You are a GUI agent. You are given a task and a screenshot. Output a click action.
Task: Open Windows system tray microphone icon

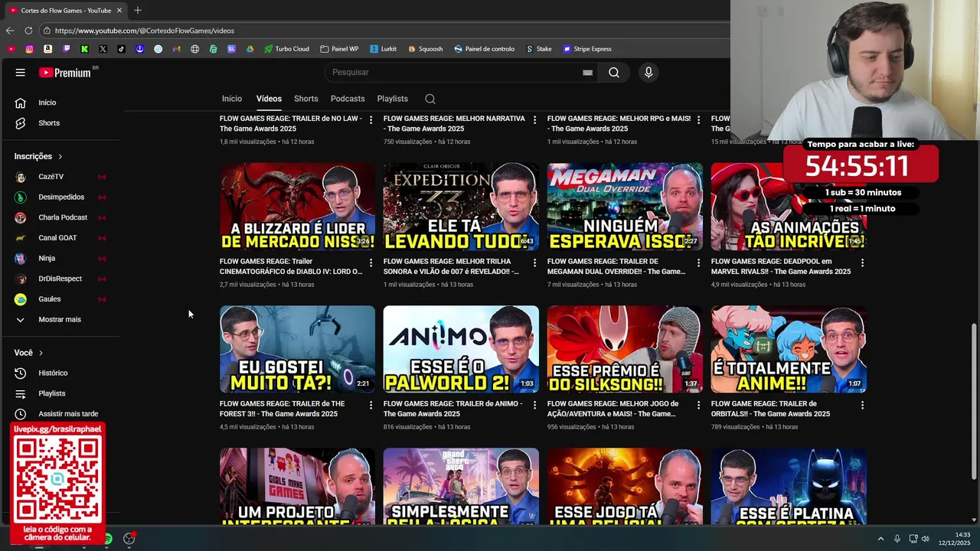point(897,539)
